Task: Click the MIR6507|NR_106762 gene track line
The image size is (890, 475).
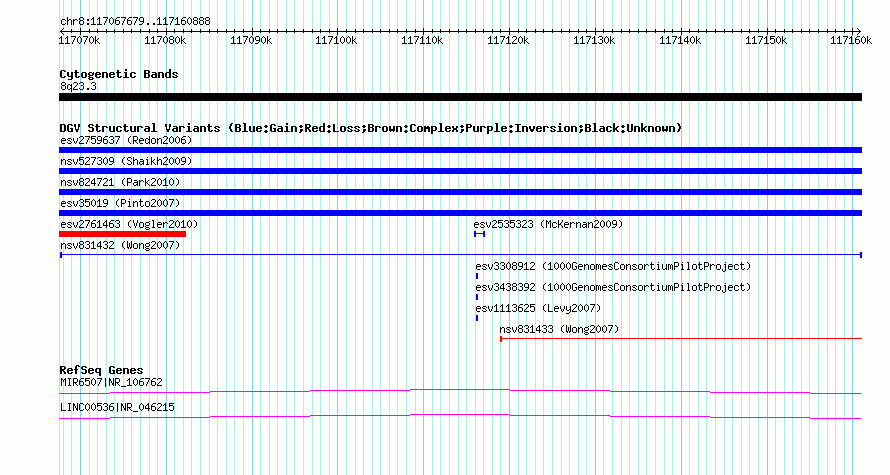Action: [460, 392]
